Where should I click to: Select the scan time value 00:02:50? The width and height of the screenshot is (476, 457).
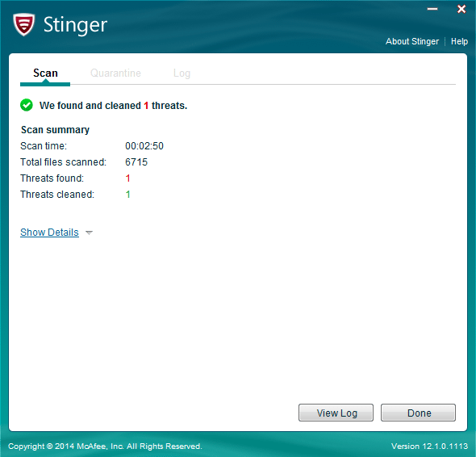pos(144,146)
